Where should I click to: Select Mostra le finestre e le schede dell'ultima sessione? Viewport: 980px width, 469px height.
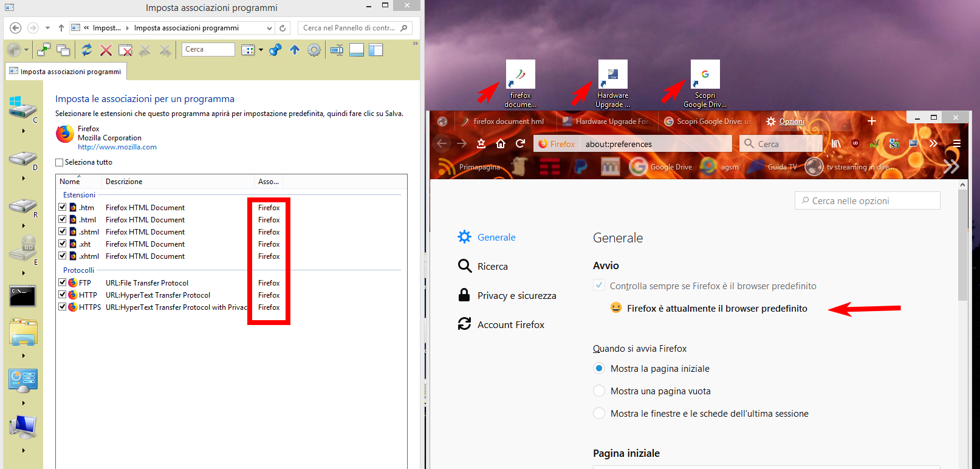pyautogui.click(x=599, y=413)
